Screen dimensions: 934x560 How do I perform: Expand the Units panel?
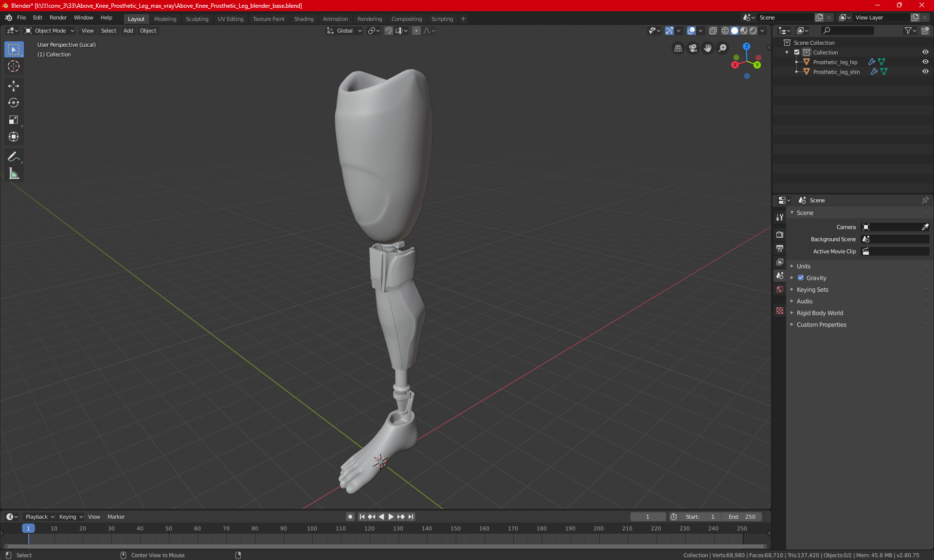click(x=803, y=266)
